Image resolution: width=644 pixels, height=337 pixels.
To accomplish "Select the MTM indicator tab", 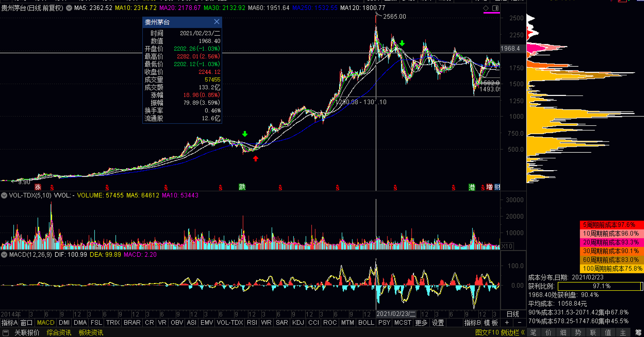I will 347,323.
